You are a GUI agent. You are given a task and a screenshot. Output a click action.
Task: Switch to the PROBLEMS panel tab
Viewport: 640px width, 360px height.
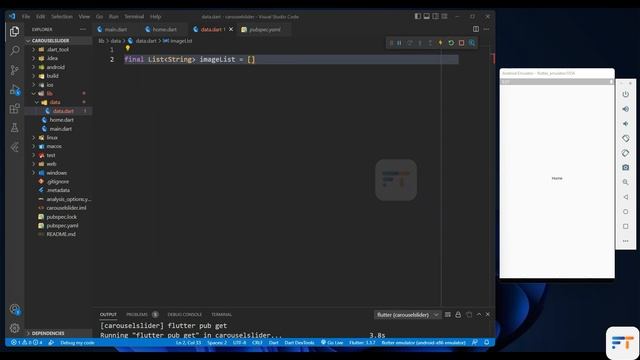[x=137, y=315]
